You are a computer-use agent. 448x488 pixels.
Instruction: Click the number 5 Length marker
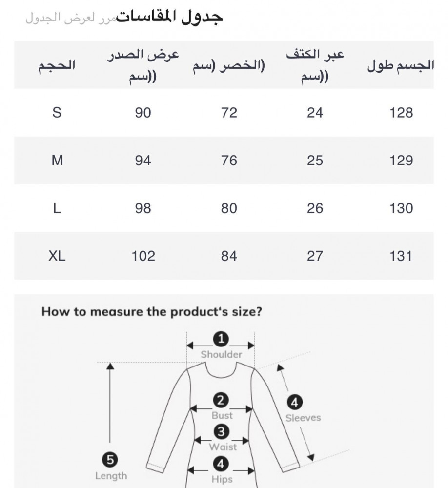coord(110,460)
